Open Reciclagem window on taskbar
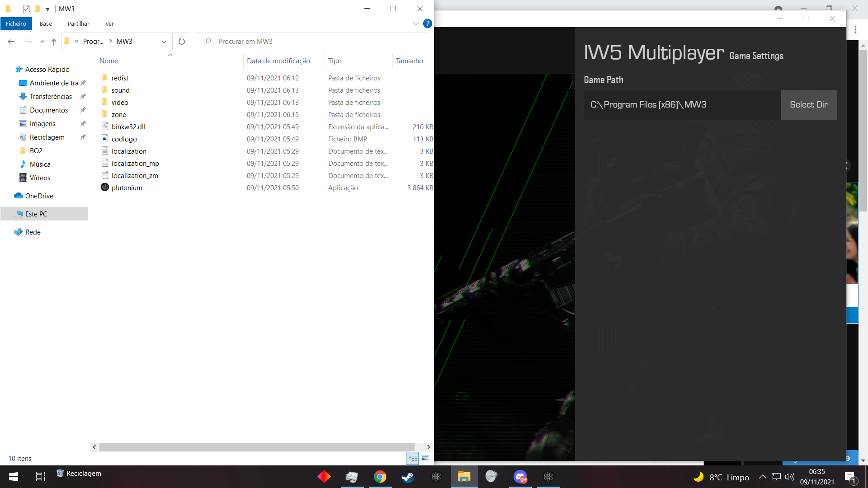The height and width of the screenshot is (488, 868). pos(79,473)
